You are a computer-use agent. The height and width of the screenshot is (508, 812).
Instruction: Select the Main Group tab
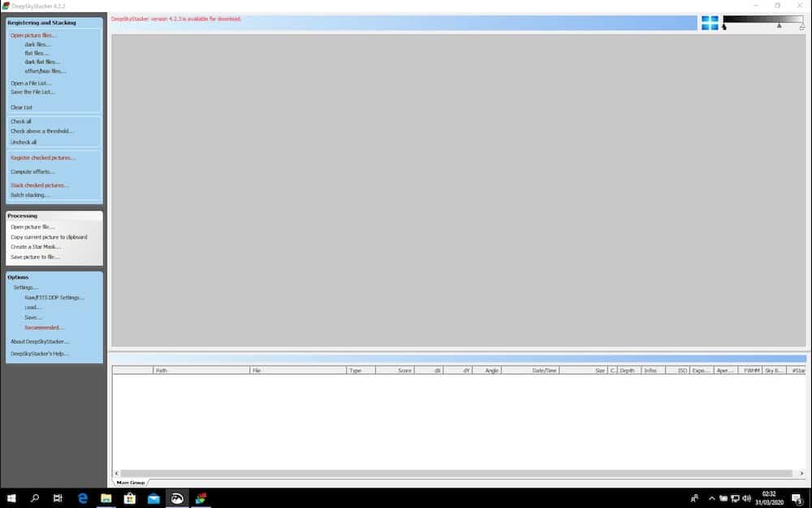coord(131,483)
